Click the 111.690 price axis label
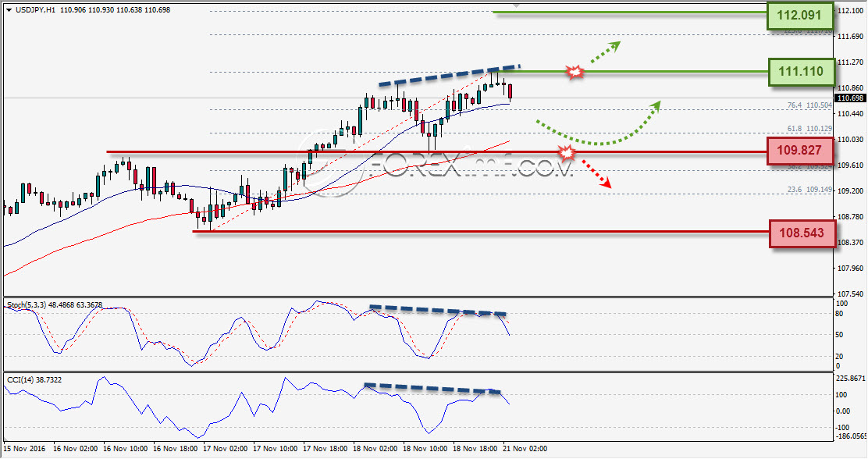Image resolution: width=868 pixels, height=459 pixels. pos(851,37)
